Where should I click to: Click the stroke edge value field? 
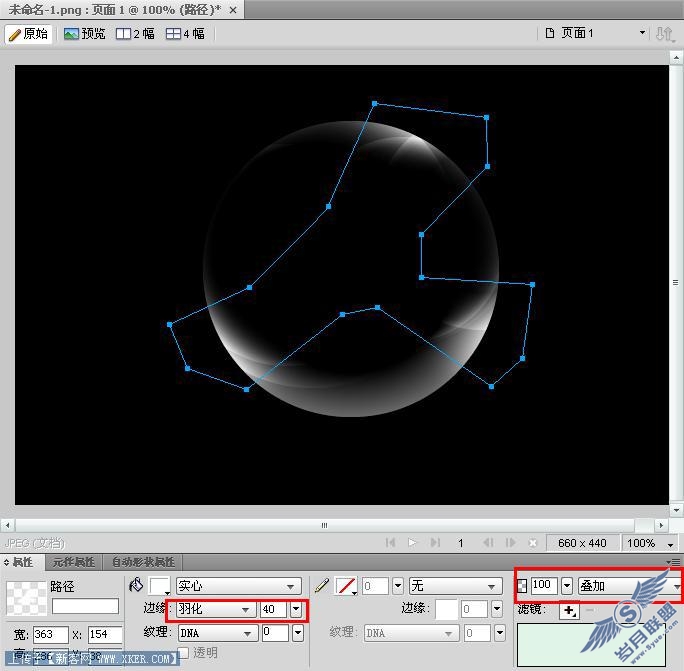click(474, 609)
